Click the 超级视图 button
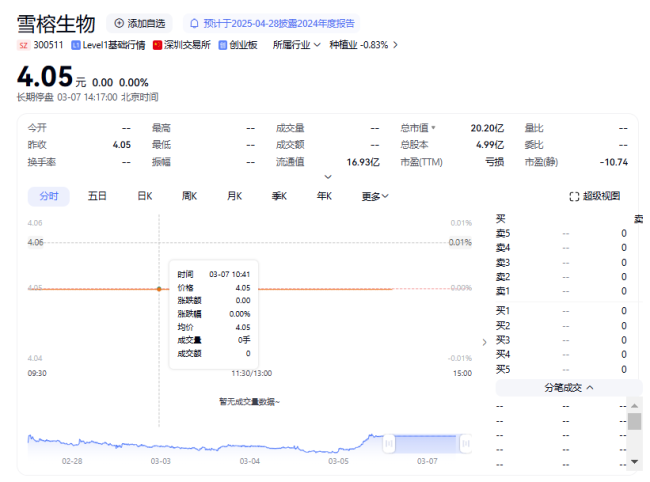 pos(595,196)
